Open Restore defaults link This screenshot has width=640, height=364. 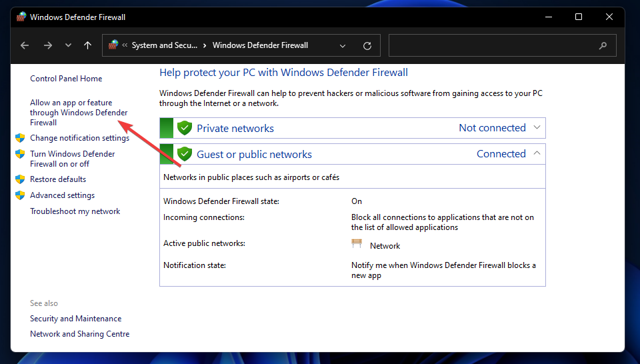pos(58,179)
